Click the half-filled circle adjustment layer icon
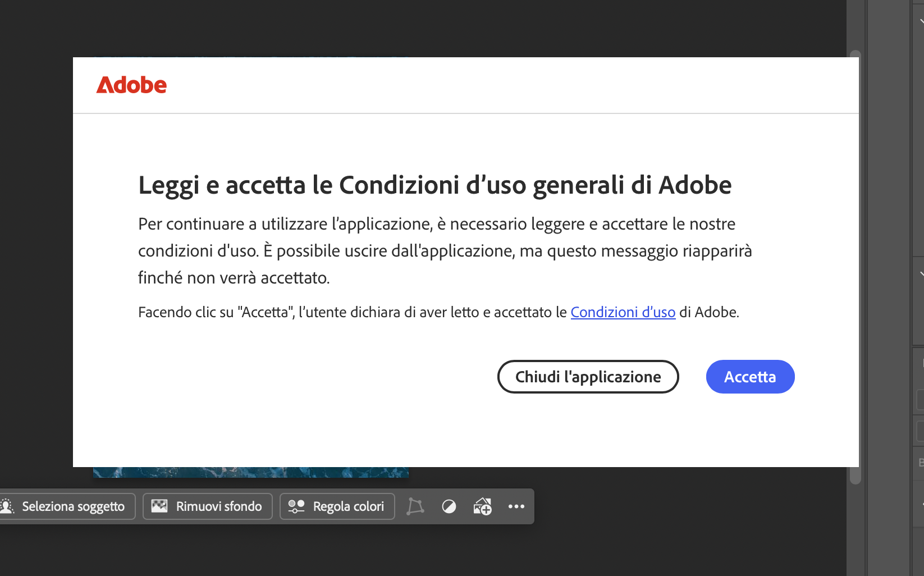924x576 pixels. 449,506
